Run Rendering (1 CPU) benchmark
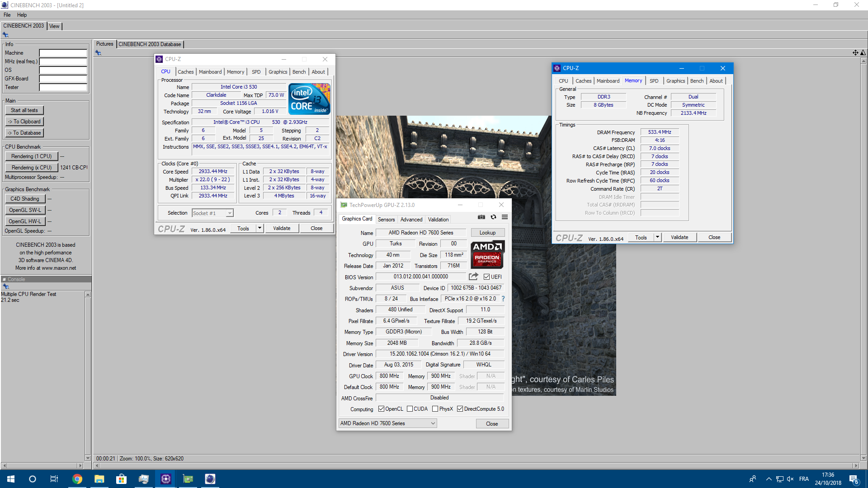Screen dimensions: 868x488 coord(32,156)
